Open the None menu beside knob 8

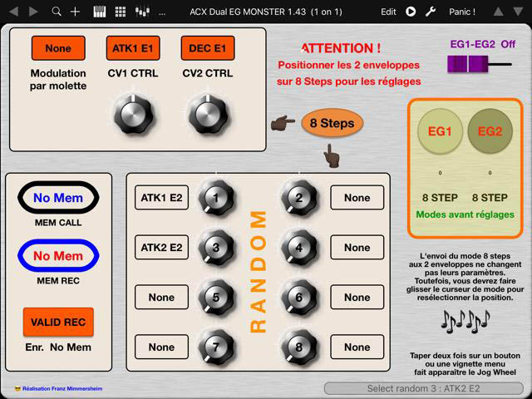357,347
